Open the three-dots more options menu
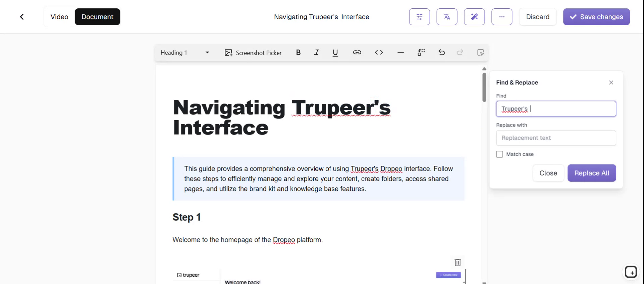The image size is (644, 284). point(502,17)
